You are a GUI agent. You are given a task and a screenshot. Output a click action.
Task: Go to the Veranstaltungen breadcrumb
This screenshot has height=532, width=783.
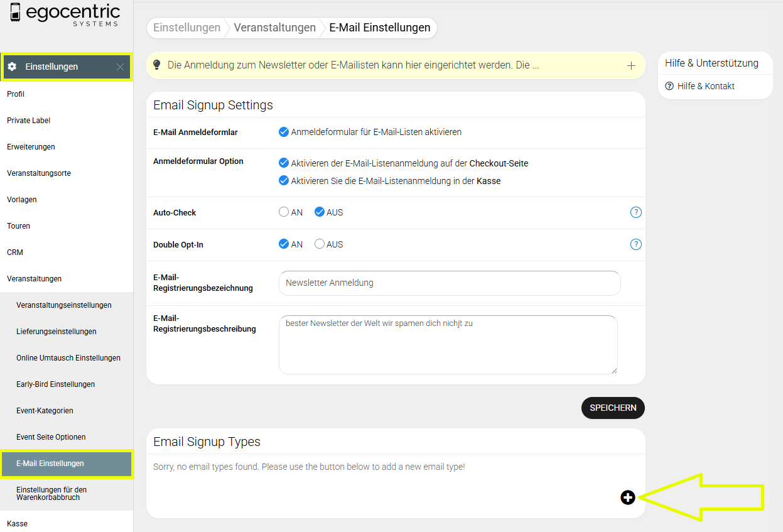[x=274, y=28]
